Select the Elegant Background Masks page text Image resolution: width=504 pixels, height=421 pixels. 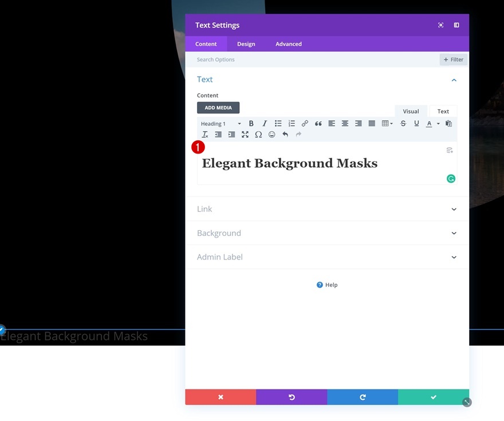[x=74, y=336]
